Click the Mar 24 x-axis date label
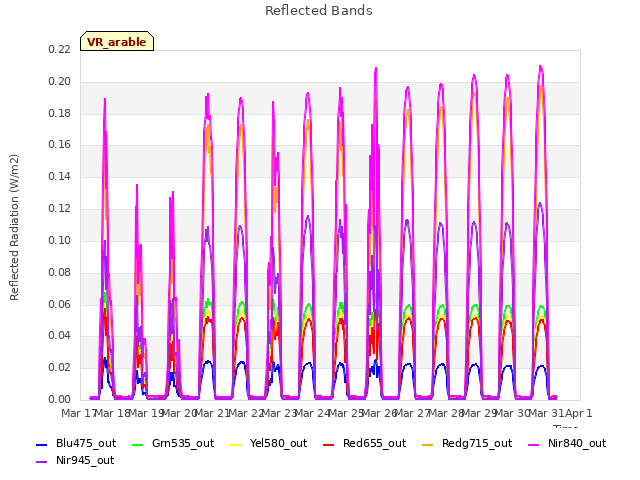Viewport: 640px width, 480px height. pyautogui.click(x=313, y=413)
